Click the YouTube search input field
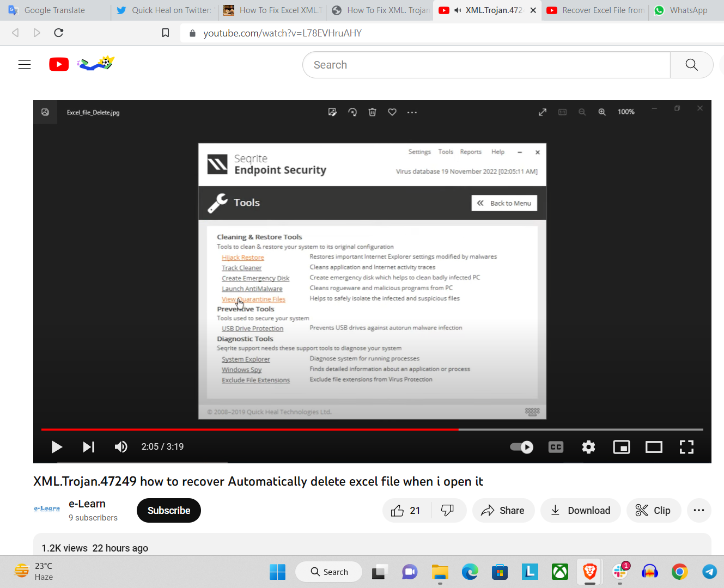 coord(486,65)
